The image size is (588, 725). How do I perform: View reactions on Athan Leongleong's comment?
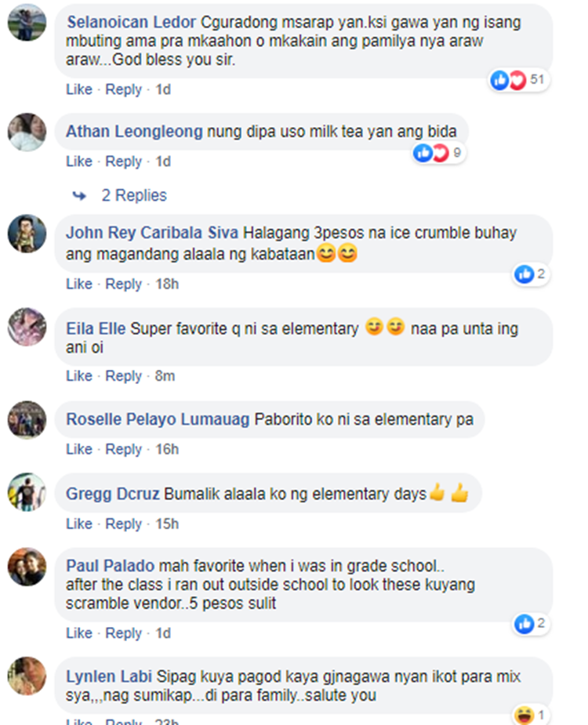pyautogui.click(x=439, y=153)
